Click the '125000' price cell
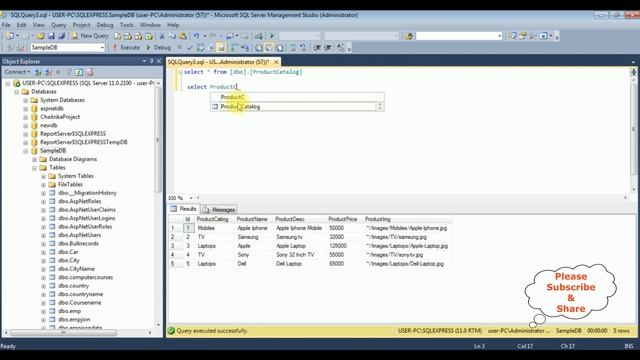 (x=338, y=246)
